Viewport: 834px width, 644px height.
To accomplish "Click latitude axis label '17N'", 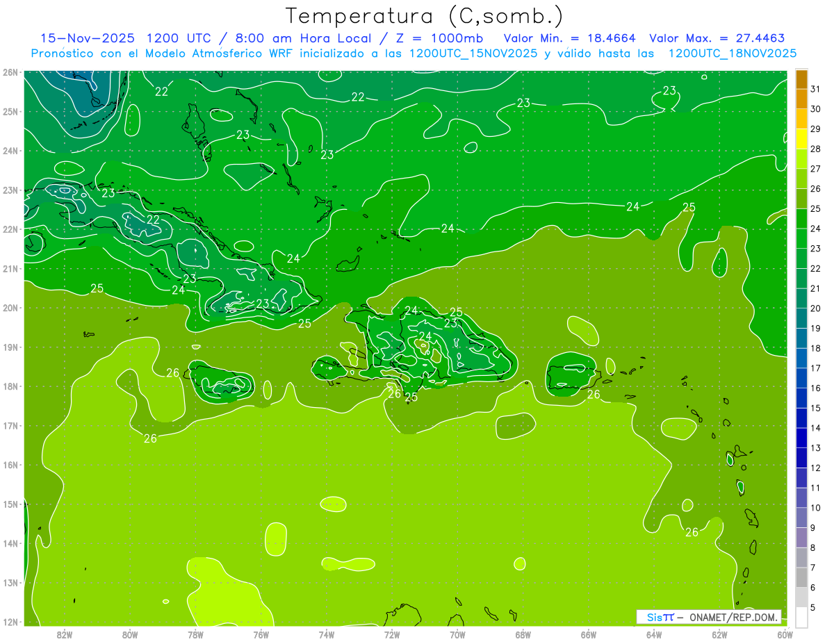I will pos(10,426).
